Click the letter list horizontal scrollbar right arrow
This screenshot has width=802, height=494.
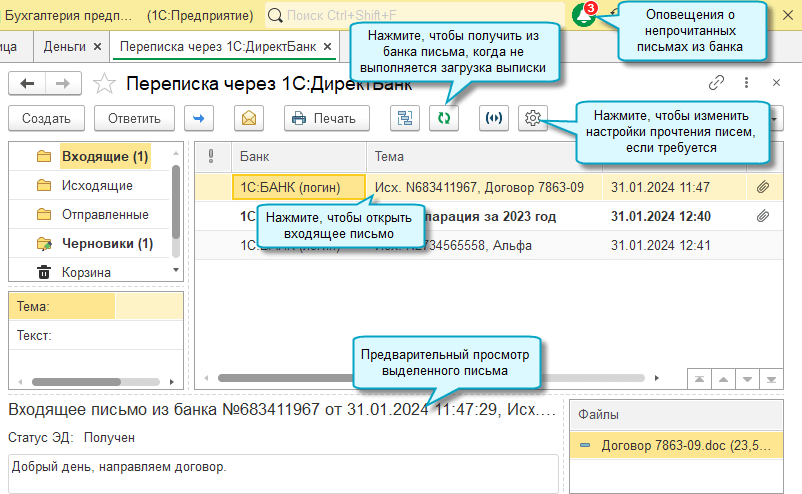pos(657,378)
